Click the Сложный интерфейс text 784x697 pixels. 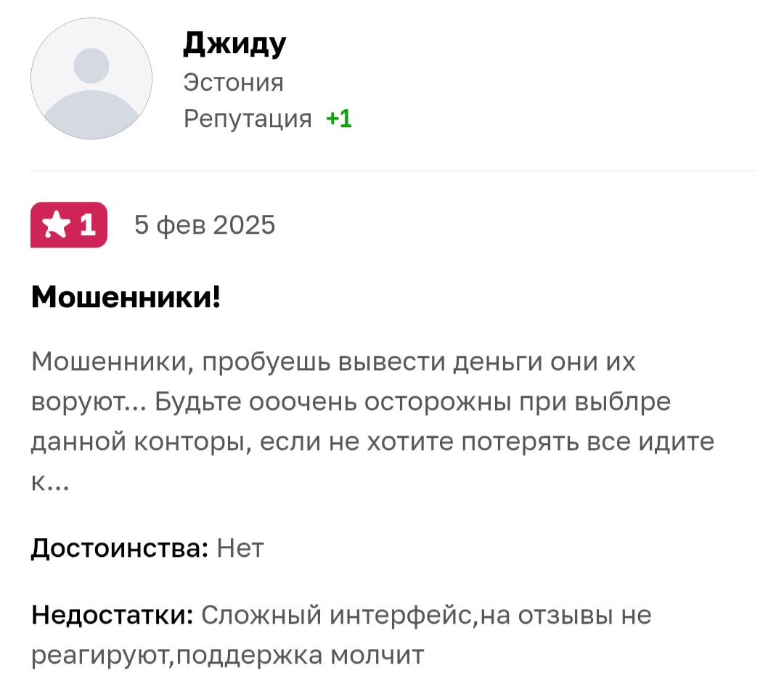coord(337,615)
